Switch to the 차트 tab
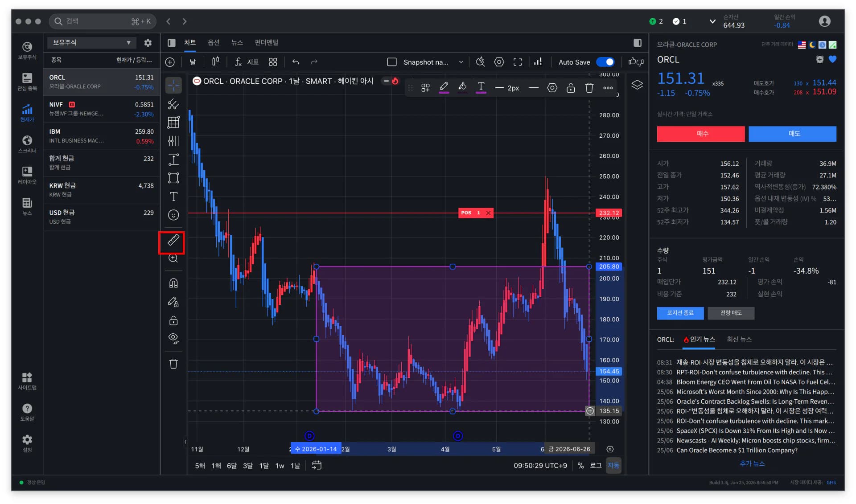Screen dimensions: 856x504 tap(190, 42)
